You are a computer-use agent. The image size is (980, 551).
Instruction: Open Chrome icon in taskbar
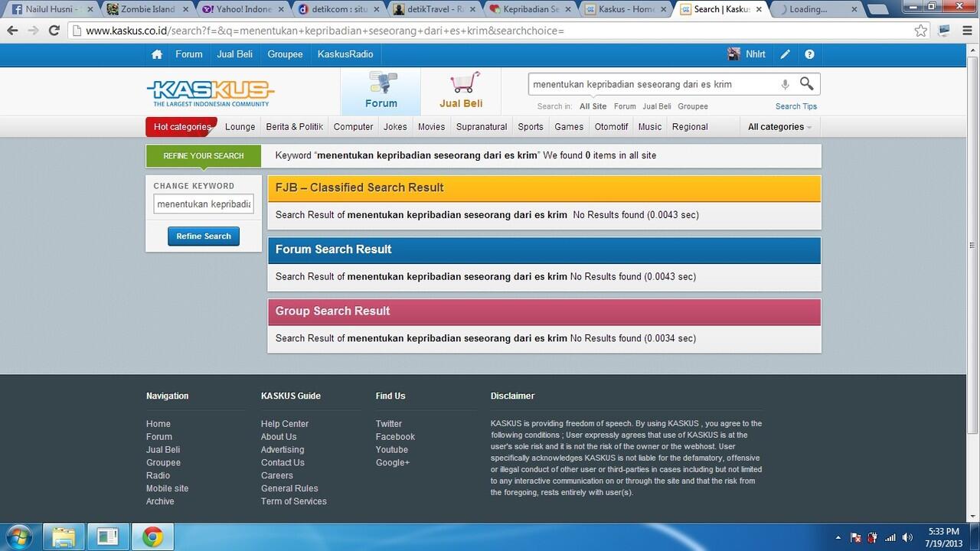coord(152,537)
